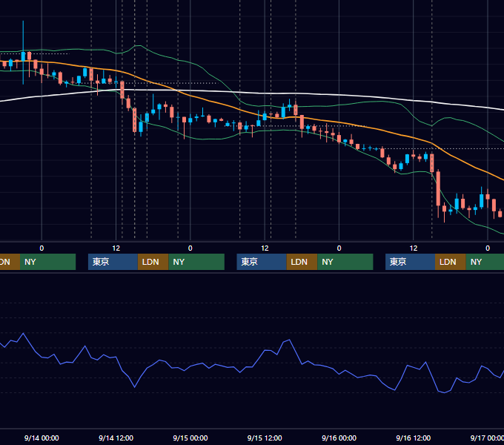The height and width of the screenshot is (445, 504).
Task: Click the leftmost NY session block
Action: (x=47, y=262)
